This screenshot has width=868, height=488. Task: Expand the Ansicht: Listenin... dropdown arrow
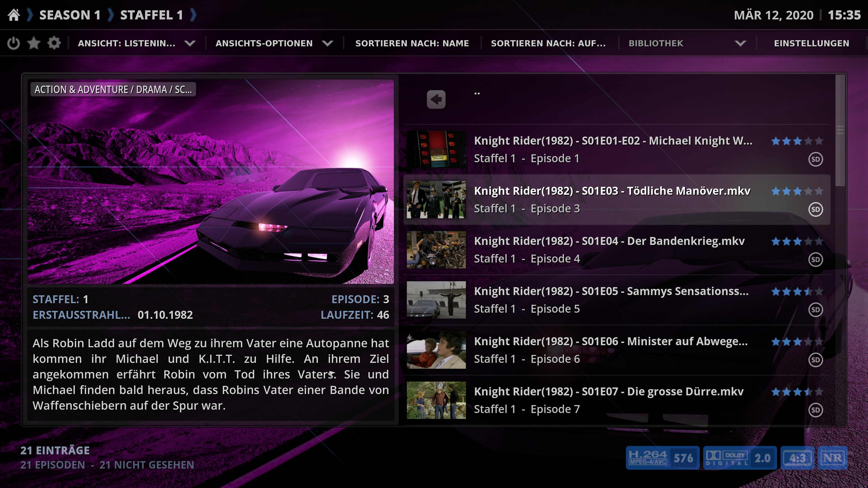click(190, 43)
